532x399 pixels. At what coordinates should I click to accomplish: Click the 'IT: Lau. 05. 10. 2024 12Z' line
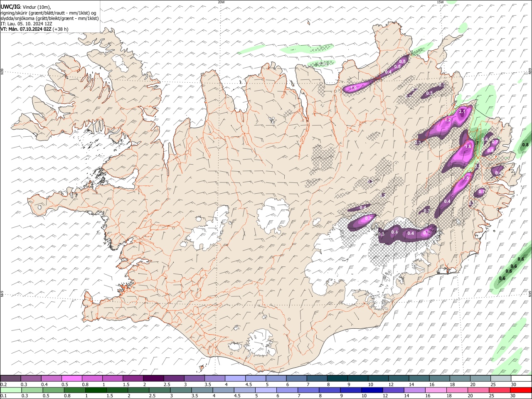point(26,24)
